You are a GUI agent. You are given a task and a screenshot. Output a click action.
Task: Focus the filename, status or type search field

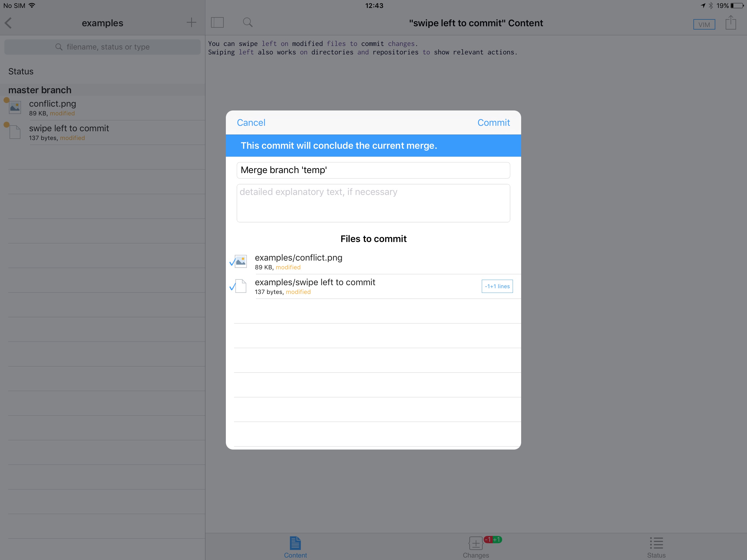(x=102, y=47)
